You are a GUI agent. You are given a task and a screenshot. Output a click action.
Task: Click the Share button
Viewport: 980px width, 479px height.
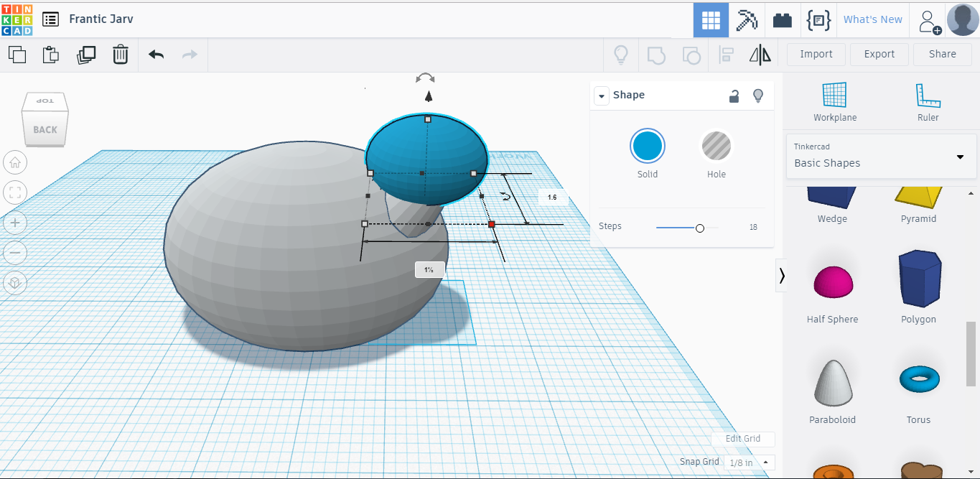(x=943, y=54)
